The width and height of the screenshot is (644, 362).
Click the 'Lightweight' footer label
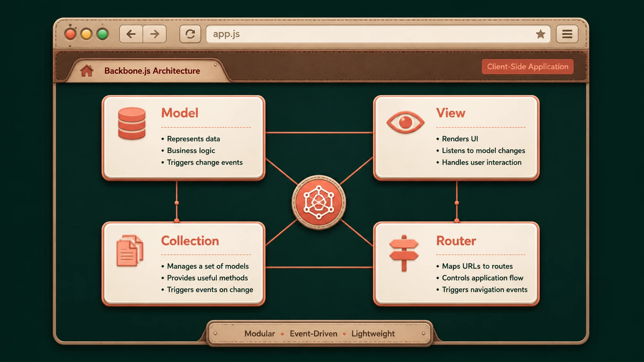373,334
